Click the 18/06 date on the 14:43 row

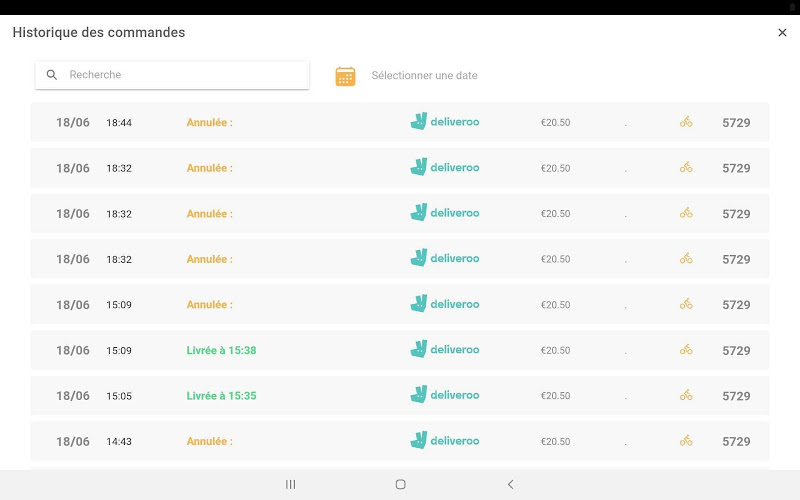pyautogui.click(x=73, y=441)
